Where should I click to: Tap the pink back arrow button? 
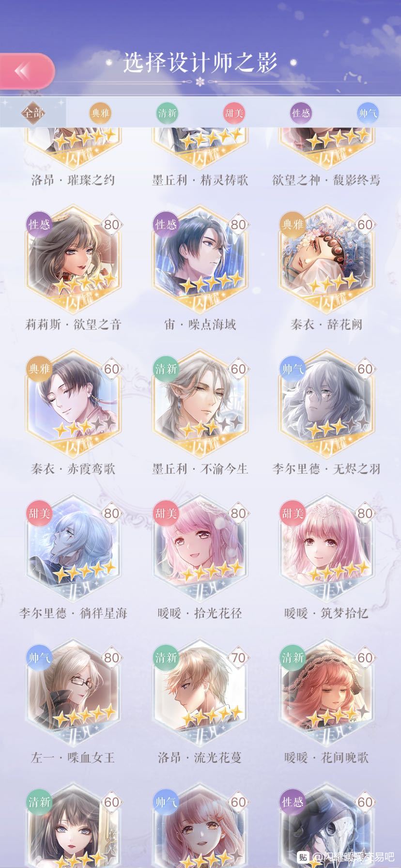[27, 71]
